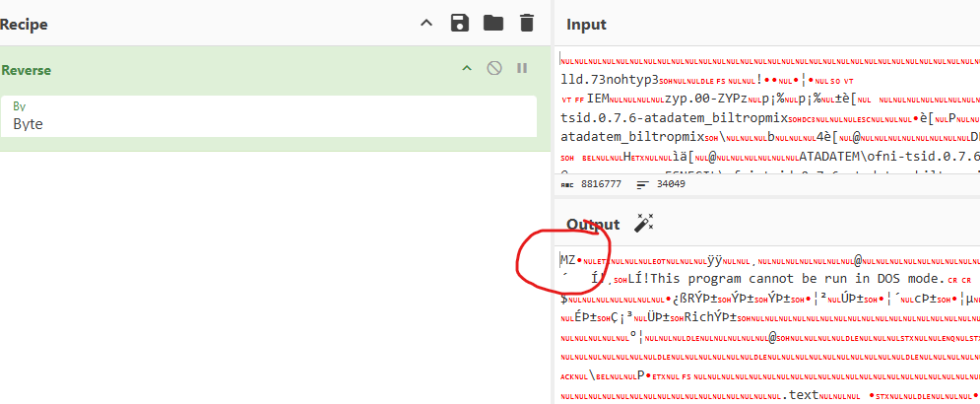980x404 pixels.
Task: Click the 'lld.73nohtyp3' text in the input
Action: pos(610,81)
